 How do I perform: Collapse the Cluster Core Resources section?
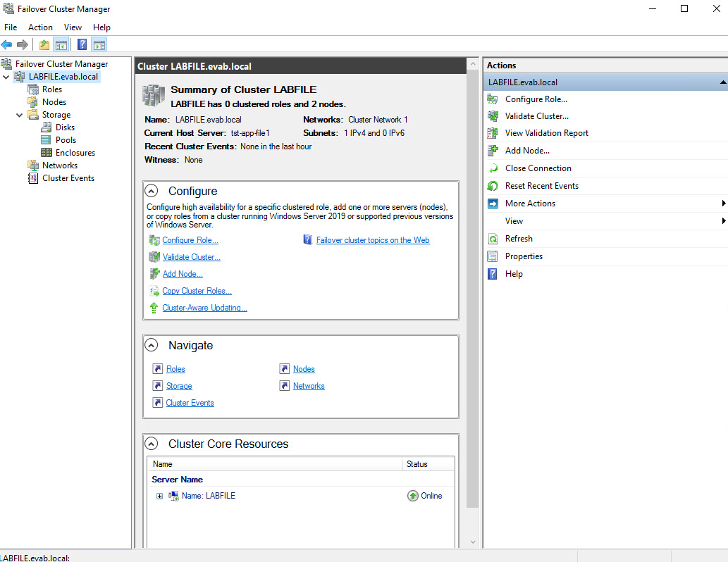[x=151, y=444]
